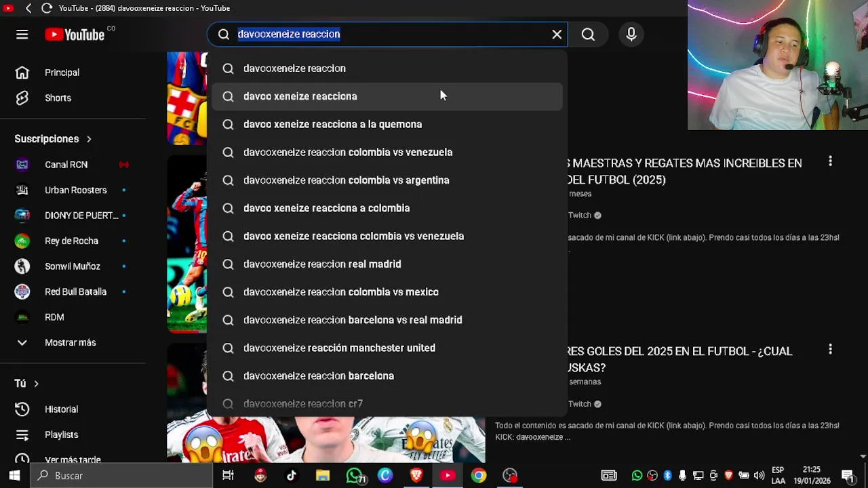Clear the search box with the X
Image resolution: width=868 pixels, height=488 pixels.
[557, 34]
